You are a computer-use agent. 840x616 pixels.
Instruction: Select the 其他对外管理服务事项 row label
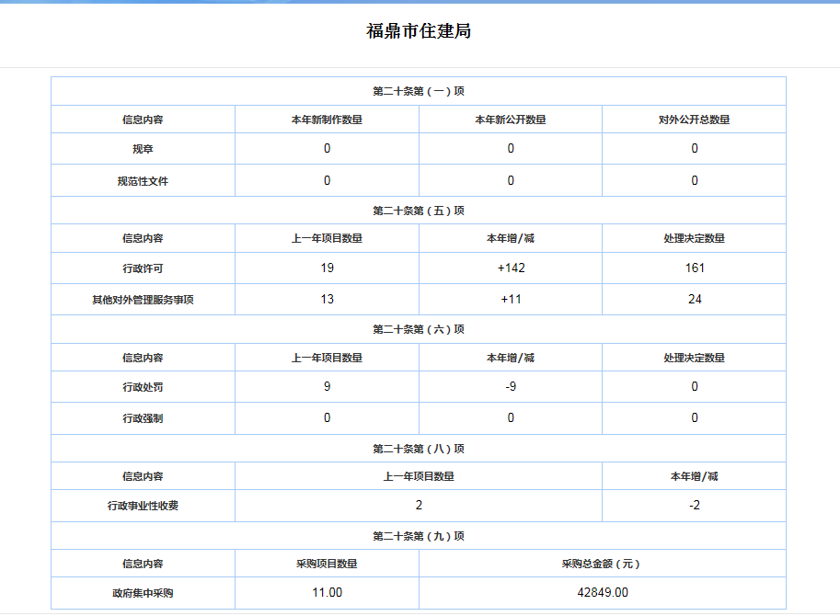tap(143, 300)
